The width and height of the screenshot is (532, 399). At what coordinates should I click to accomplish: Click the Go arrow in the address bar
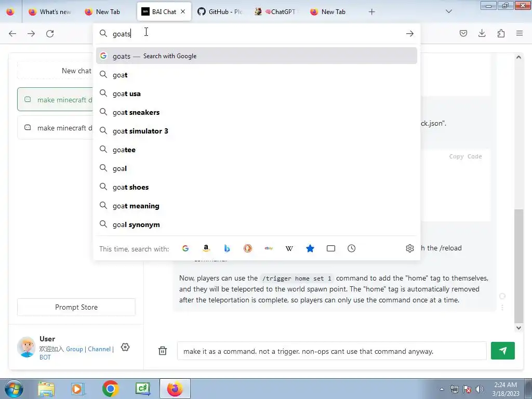click(x=410, y=33)
